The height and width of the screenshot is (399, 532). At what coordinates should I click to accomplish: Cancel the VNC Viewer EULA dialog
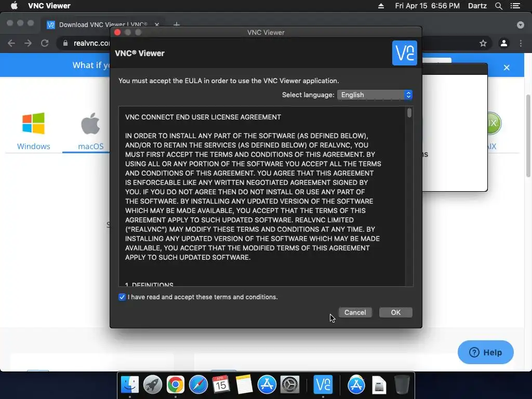pos(355,312)
